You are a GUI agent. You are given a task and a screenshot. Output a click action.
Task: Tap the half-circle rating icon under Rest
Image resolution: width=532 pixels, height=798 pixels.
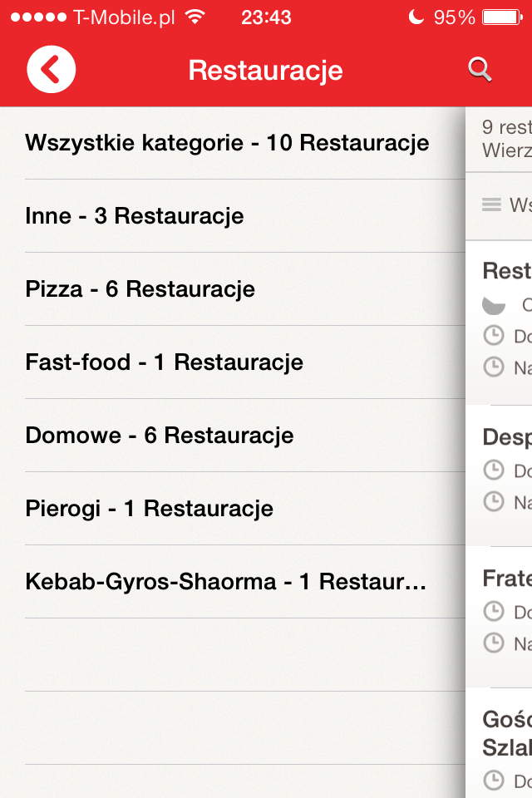[494, 305]
